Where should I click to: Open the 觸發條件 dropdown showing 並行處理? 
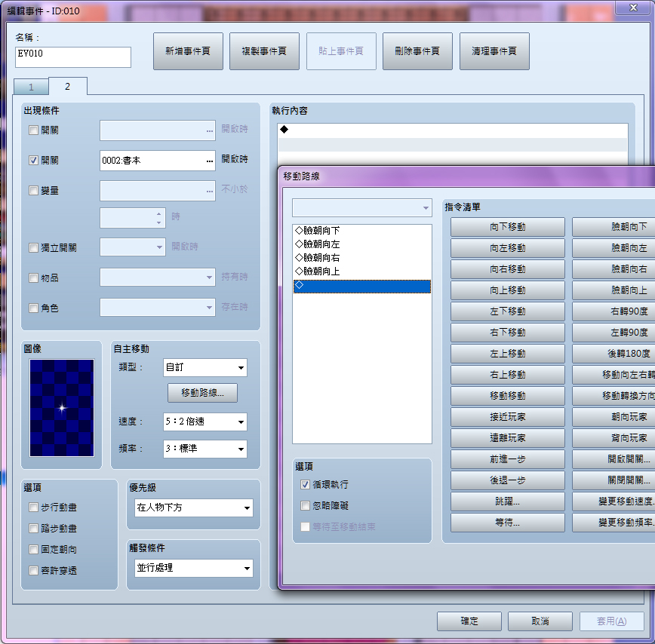click(x=194, y=568)
